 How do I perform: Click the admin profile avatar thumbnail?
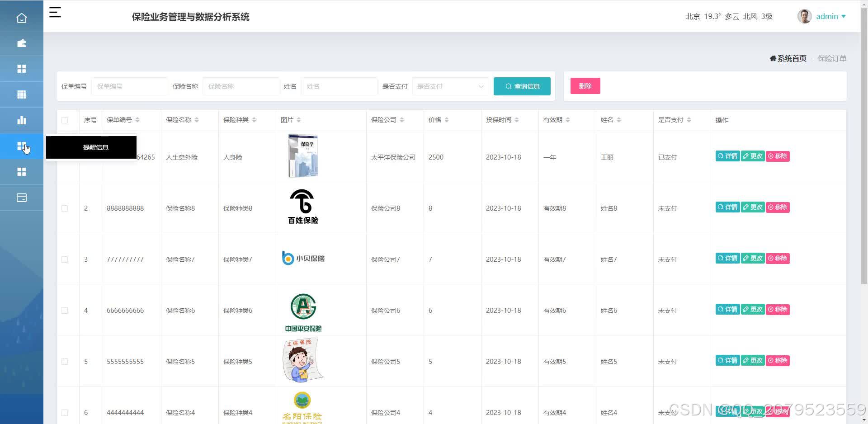(x=804, y=16)
